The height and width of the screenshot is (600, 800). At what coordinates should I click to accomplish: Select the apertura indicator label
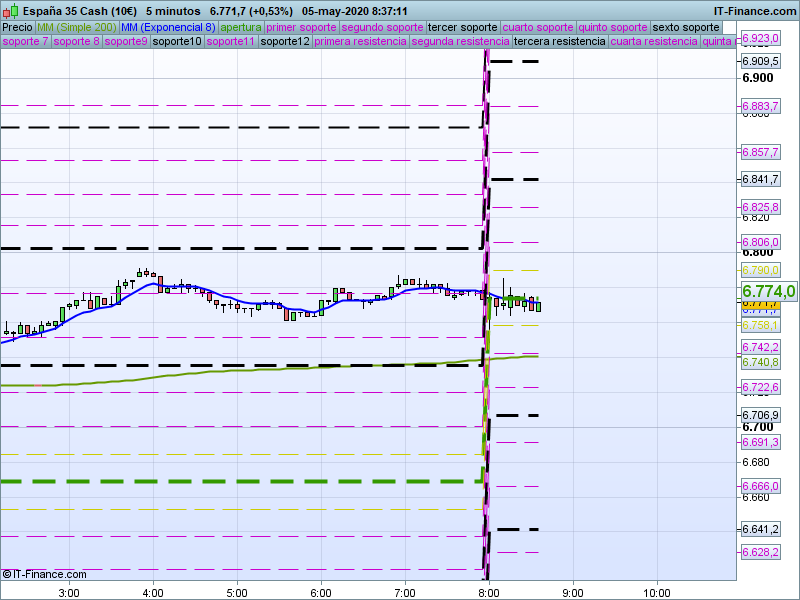[241, 28]
